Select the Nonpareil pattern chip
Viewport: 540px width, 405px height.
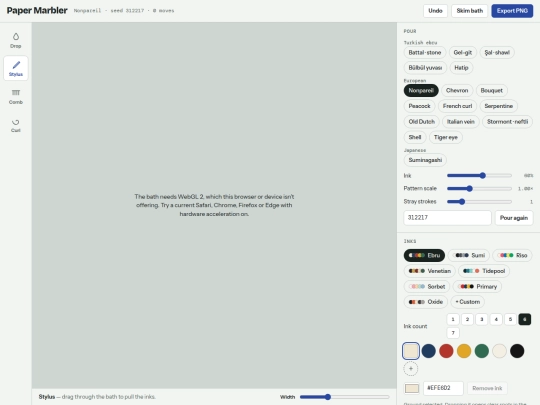tap(421, 90)
